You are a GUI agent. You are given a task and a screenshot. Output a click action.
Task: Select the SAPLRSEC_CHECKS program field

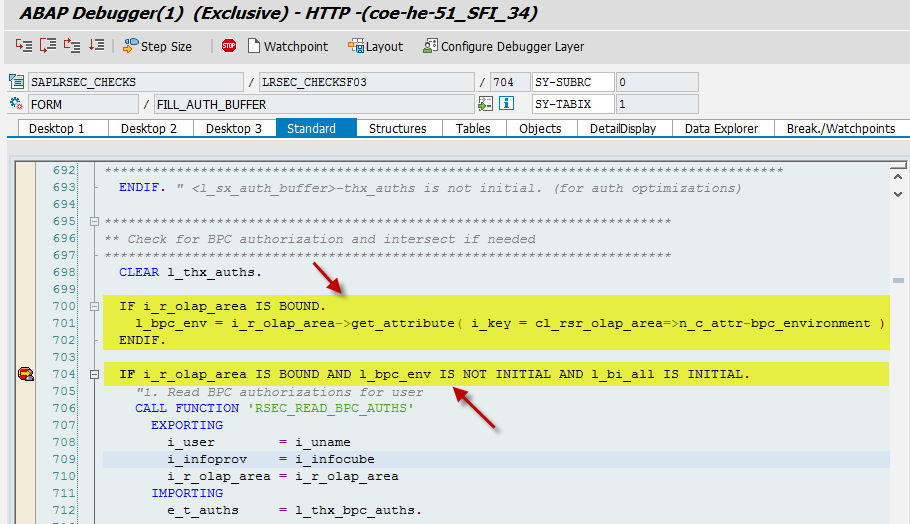pyautogui.click(x=136, y=82)
